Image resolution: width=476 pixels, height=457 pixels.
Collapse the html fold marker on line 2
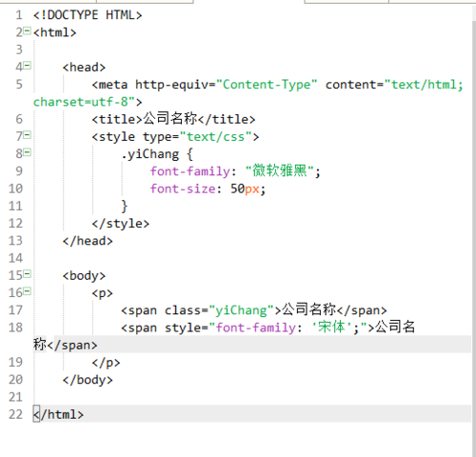pyautogui.click(x=28, y=31)
